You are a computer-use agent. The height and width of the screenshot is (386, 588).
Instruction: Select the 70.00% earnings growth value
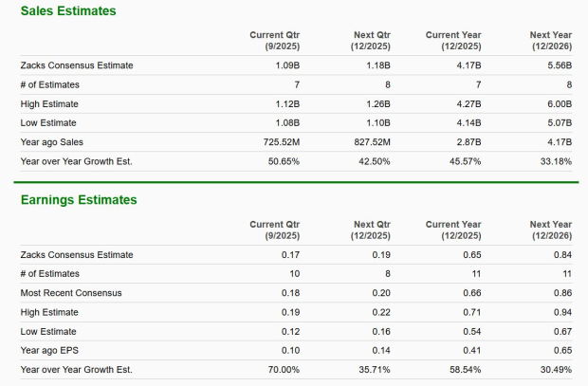tap(283, 369)
